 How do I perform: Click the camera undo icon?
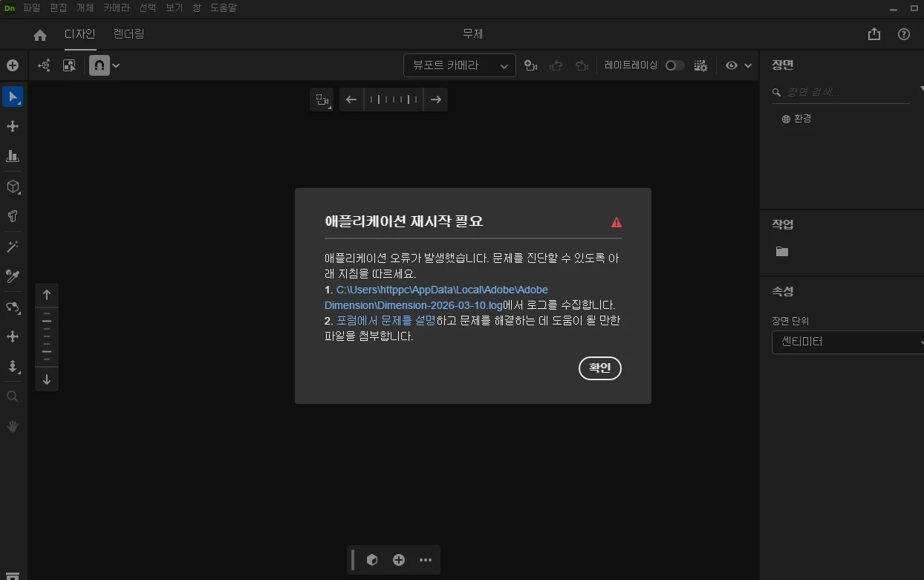556,65
